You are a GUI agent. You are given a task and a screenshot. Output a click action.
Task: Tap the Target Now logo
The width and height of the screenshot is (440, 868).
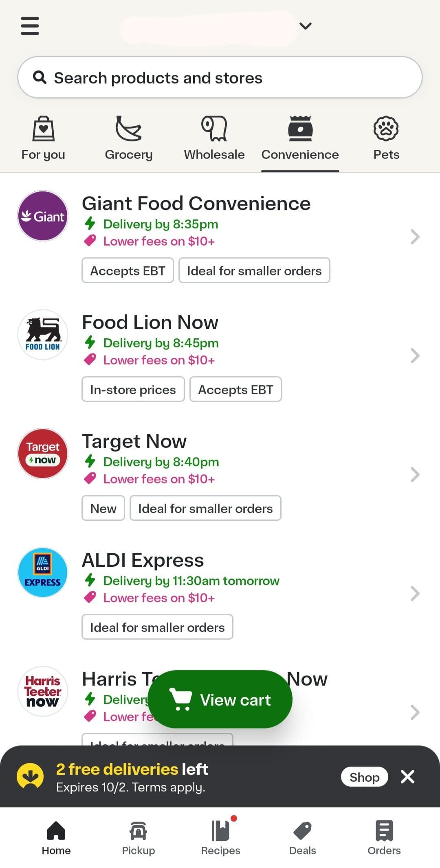click(43, 454)
